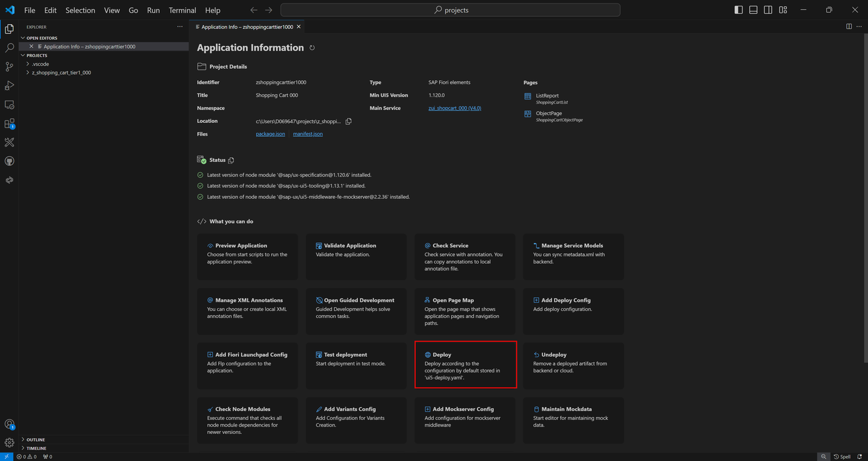Split the editor to the right
This screenshot has width=868, height=461.
(849, 27)
